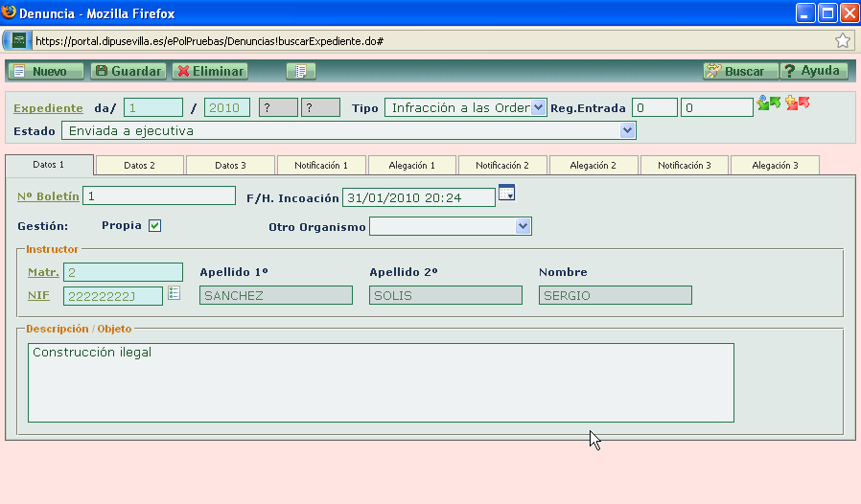Click the document list icon in toolbar

coord(301,71)
